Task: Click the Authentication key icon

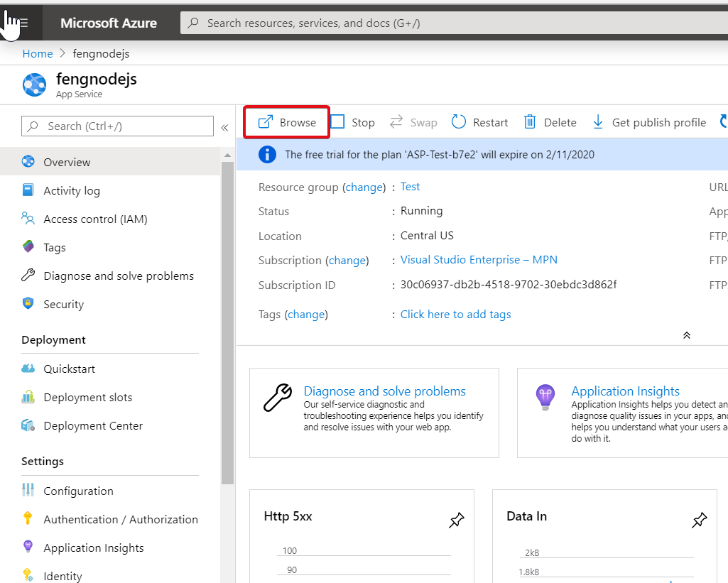Action: click(28, 518)
